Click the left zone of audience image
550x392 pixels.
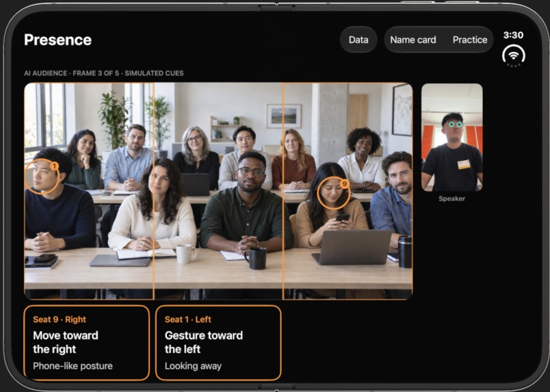pos(89,191)
